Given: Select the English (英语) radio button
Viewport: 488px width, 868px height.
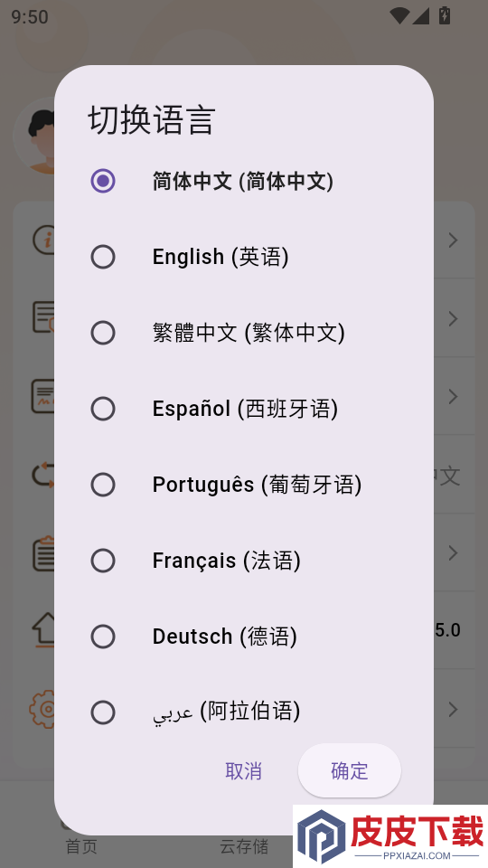Looking at the screenshot, I should click(103, 257).
